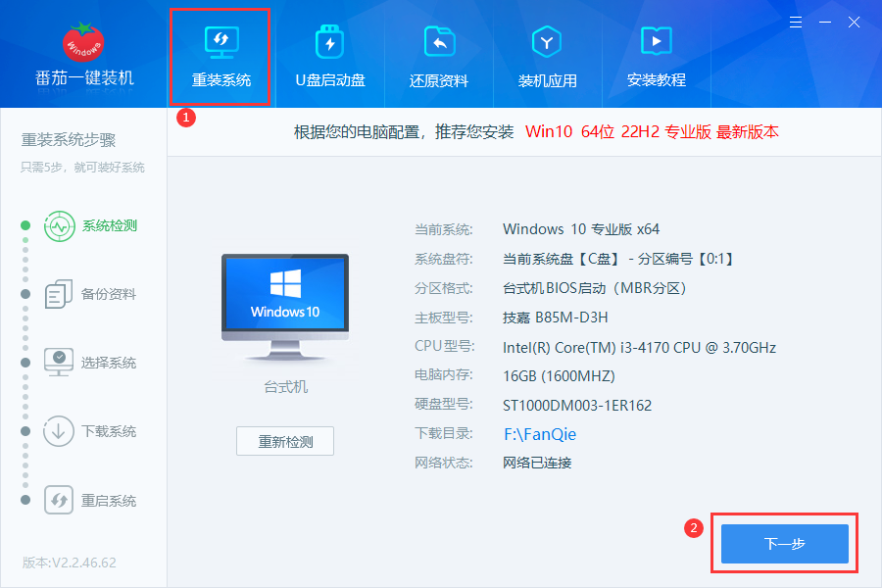Click the 备份资料 step icon
Screen dimensions: 882x588
59,294
